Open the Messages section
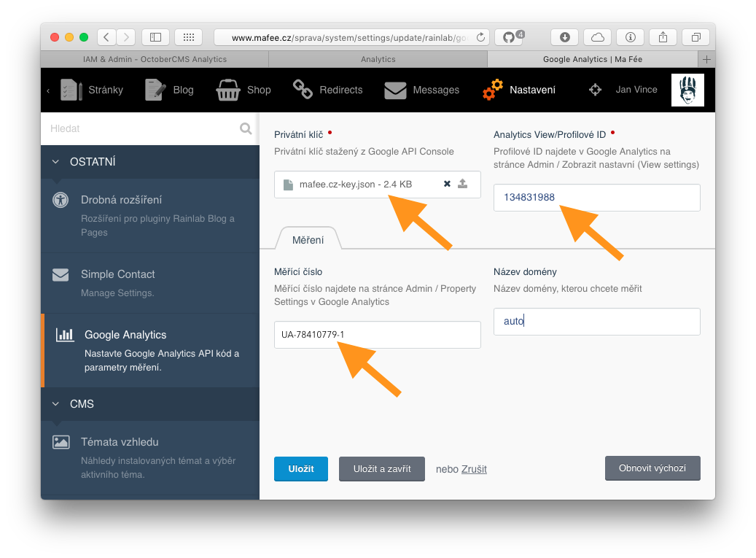Image resolution: width=756 pixels, height=558 pixels. click(422, 90)
